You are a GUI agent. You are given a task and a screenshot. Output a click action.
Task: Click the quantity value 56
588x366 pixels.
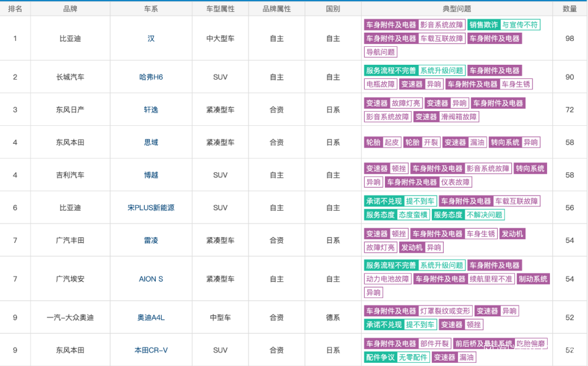click(569, 208)
